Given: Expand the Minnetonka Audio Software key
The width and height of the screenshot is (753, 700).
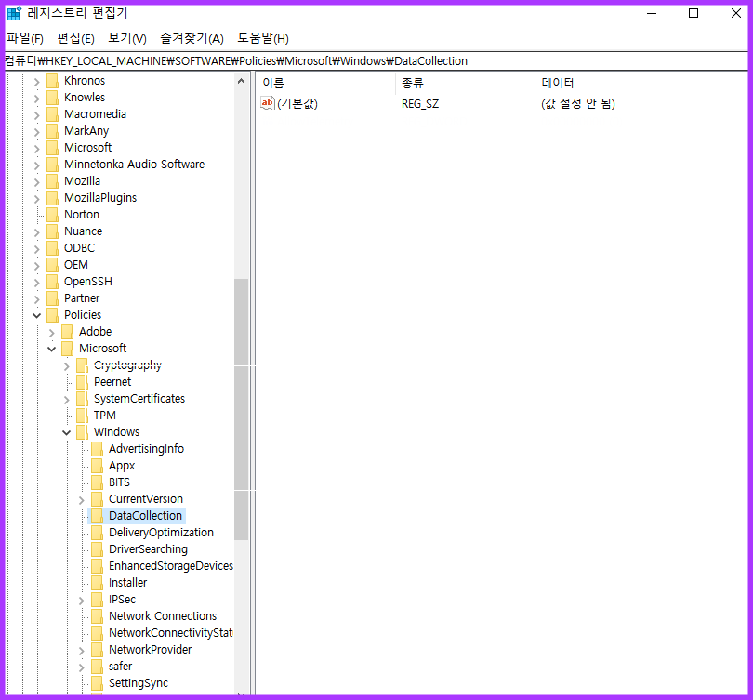Looking at the screenshot, I should pyautogui.click(x=36, y=165).
